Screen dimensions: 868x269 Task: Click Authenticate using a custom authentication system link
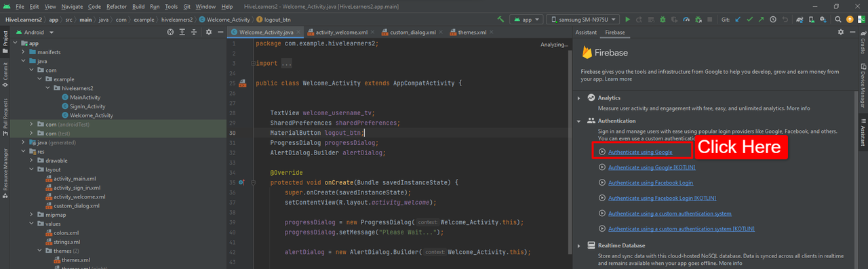pyautogui.click(x=670, y=213)
